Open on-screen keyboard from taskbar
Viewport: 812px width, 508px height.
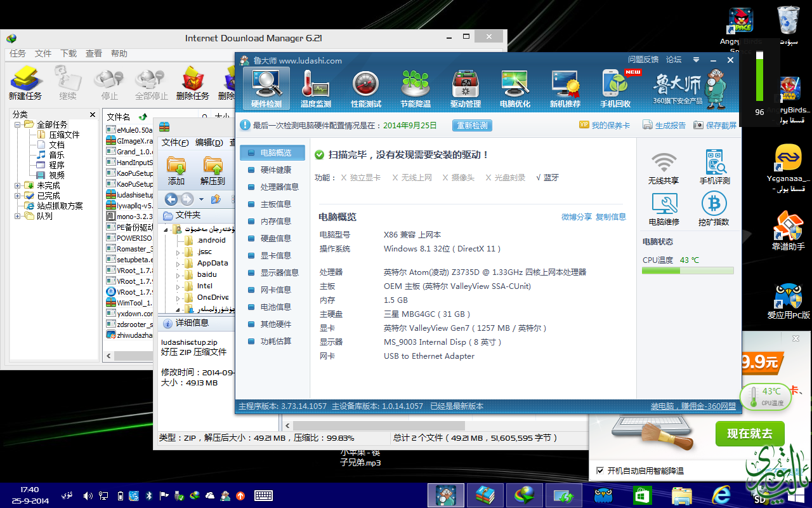pyautogui.click(x=263, y=495)
